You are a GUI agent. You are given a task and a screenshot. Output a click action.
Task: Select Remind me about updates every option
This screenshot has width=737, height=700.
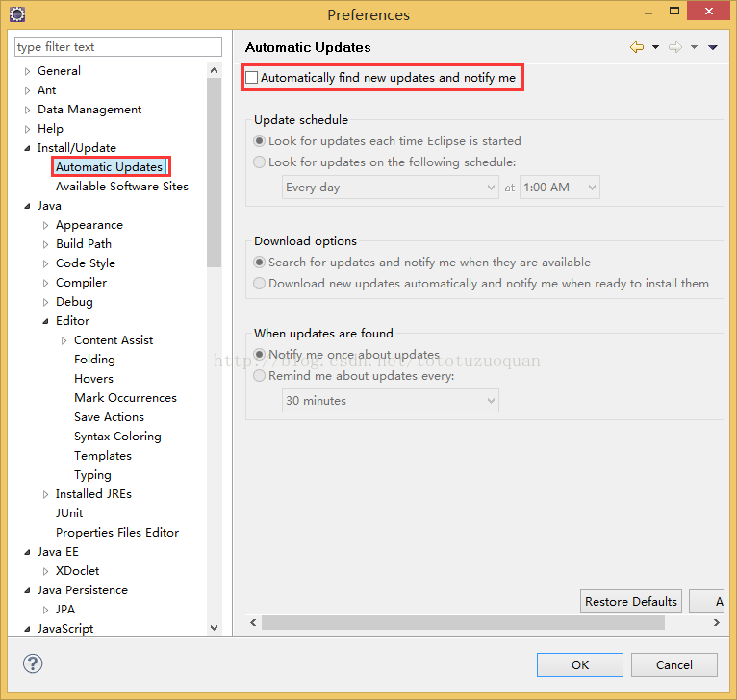pyautogui.click(x=260, y=376)
